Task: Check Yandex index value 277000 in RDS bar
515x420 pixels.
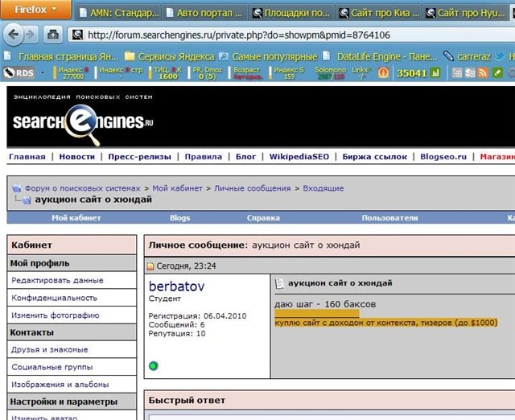Action: point(73,76)
